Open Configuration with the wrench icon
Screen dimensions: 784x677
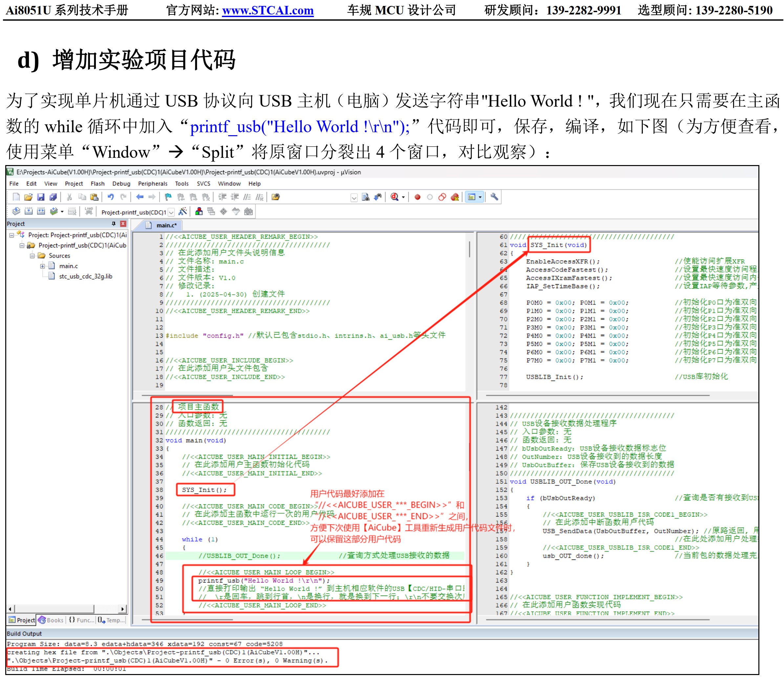[494, 197]
